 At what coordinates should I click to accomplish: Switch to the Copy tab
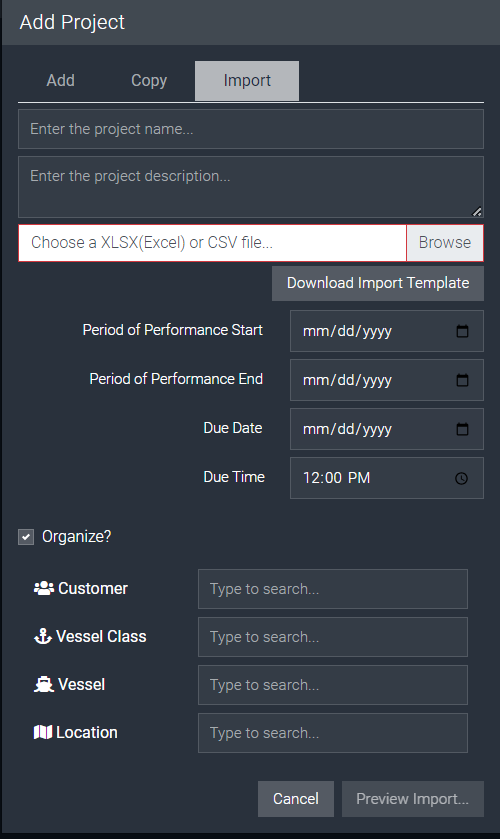[149, 81]
